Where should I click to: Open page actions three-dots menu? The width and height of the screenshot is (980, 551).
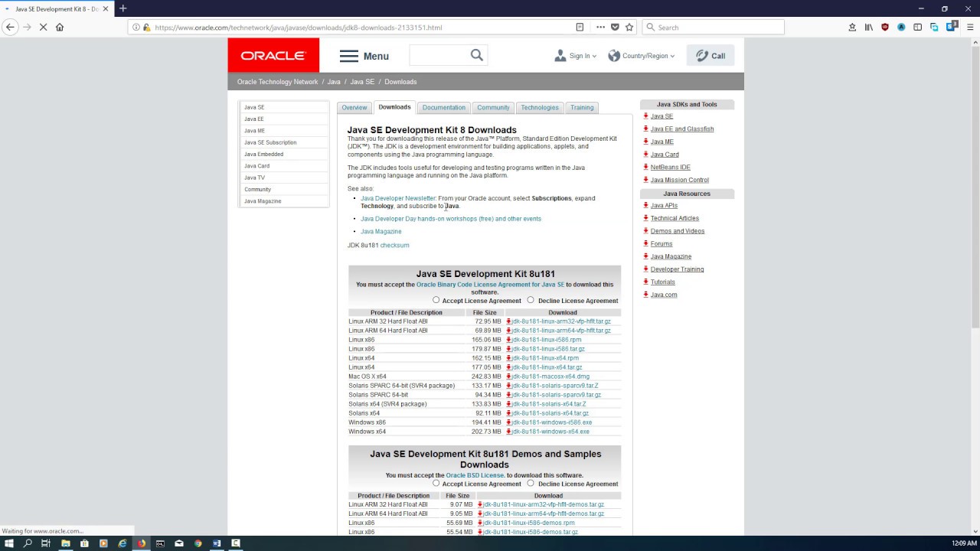click(600, 27)
